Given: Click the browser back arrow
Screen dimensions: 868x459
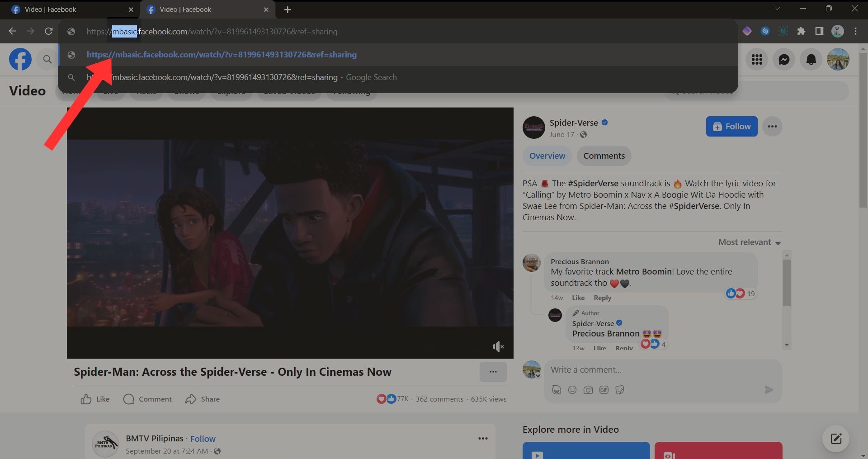Looking at the screenshot, I should [12, 31].
